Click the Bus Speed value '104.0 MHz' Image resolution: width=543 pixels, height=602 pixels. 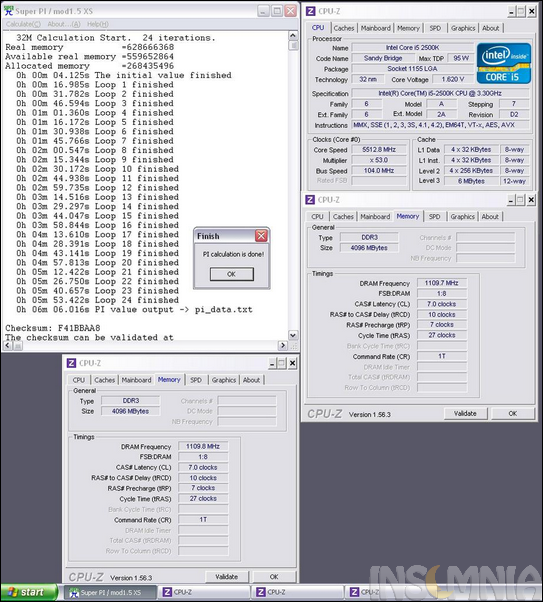pyautogui.click(x=379, y=170)
